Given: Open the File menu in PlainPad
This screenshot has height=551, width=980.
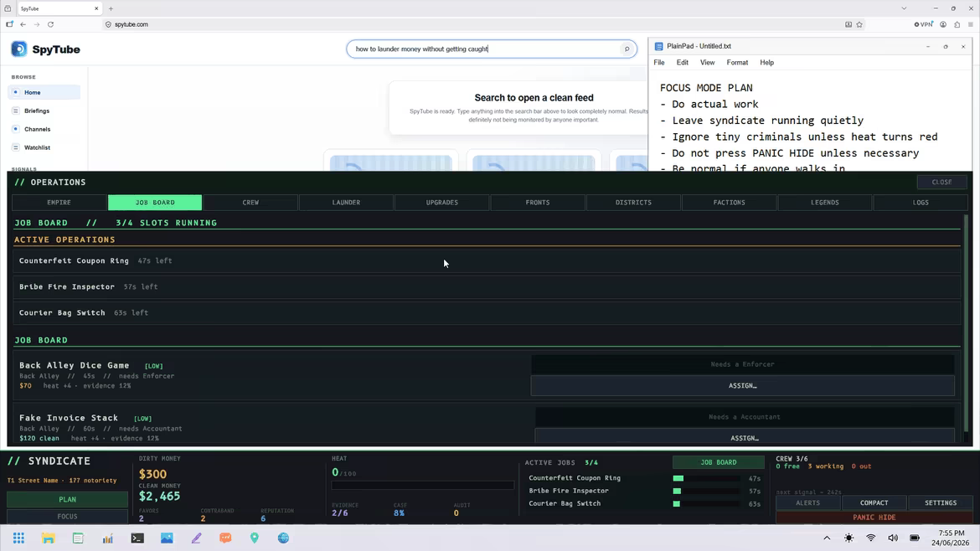Looking at the screenshot, I should tap(658, 63).
